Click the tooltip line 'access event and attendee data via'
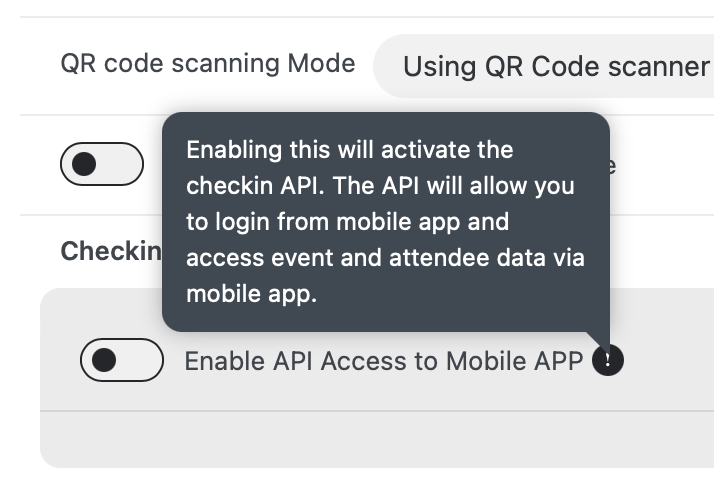714x498 pixels. click(x=385, y=258)
